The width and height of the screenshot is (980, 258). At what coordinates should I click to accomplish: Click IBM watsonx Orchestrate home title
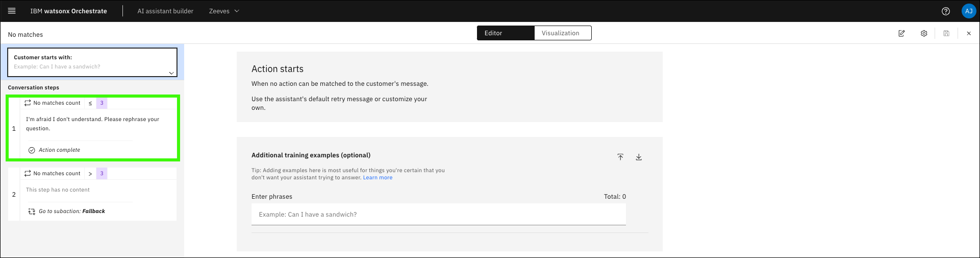coord(68,11)
